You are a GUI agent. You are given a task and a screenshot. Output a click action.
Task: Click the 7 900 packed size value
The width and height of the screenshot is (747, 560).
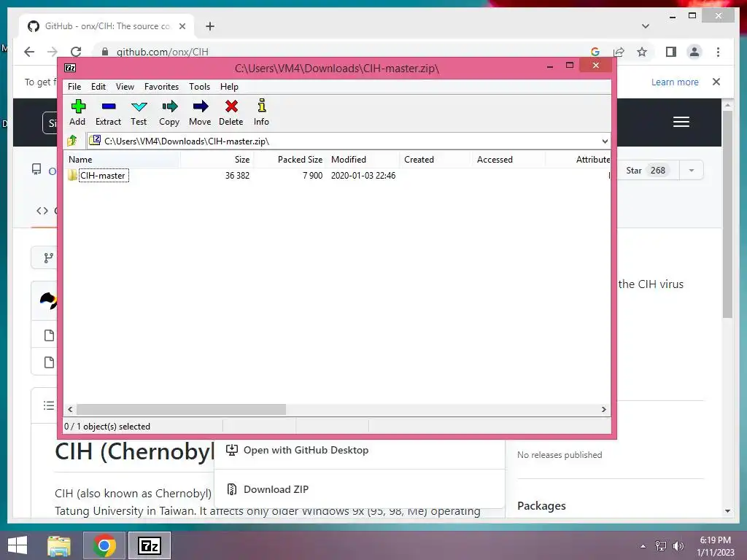312,176
